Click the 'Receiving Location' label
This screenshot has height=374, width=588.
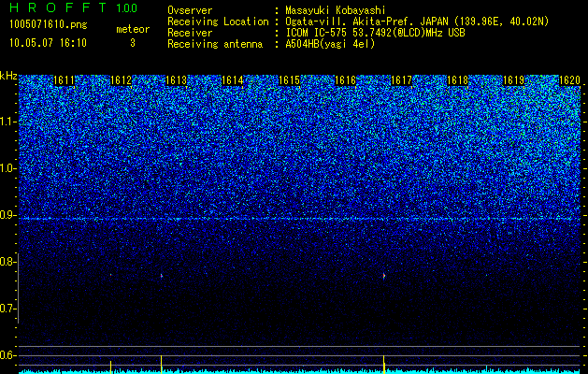[x=218, y=22]
